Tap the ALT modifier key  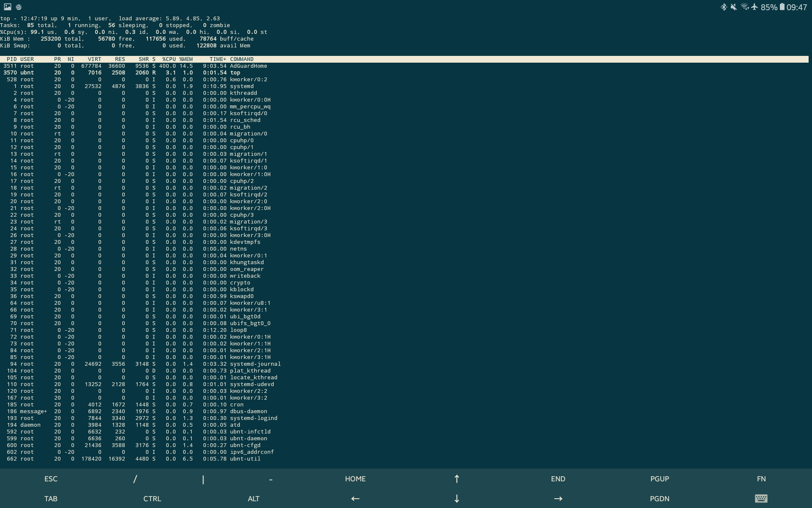(x=254, y=499)
